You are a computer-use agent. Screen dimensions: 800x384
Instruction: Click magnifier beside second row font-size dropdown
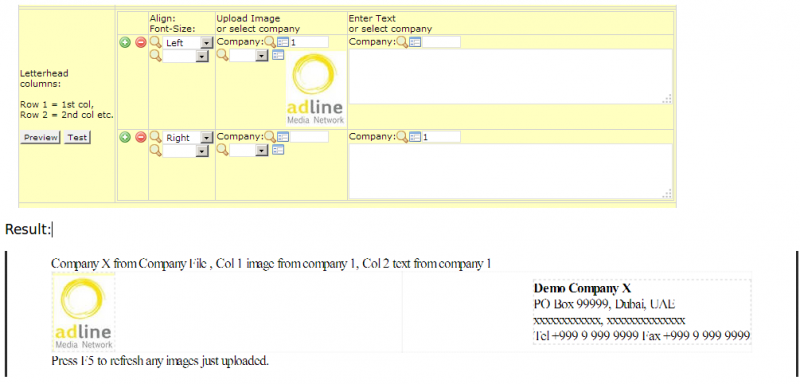pyautogui.click(x=156, y=150)
